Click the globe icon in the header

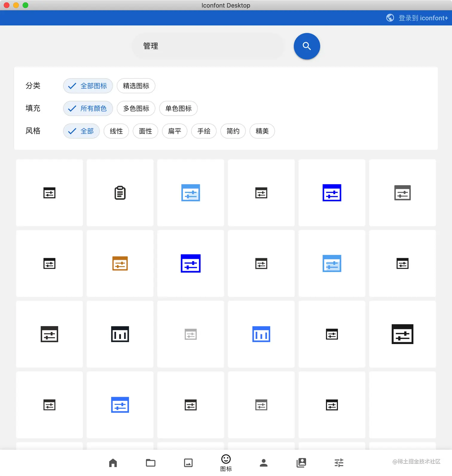(390, 18)
